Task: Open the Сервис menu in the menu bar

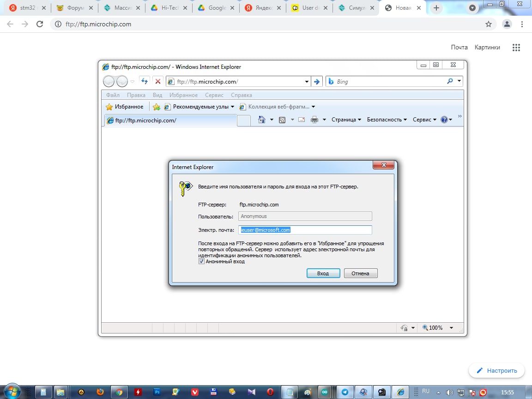Action: 214,95
